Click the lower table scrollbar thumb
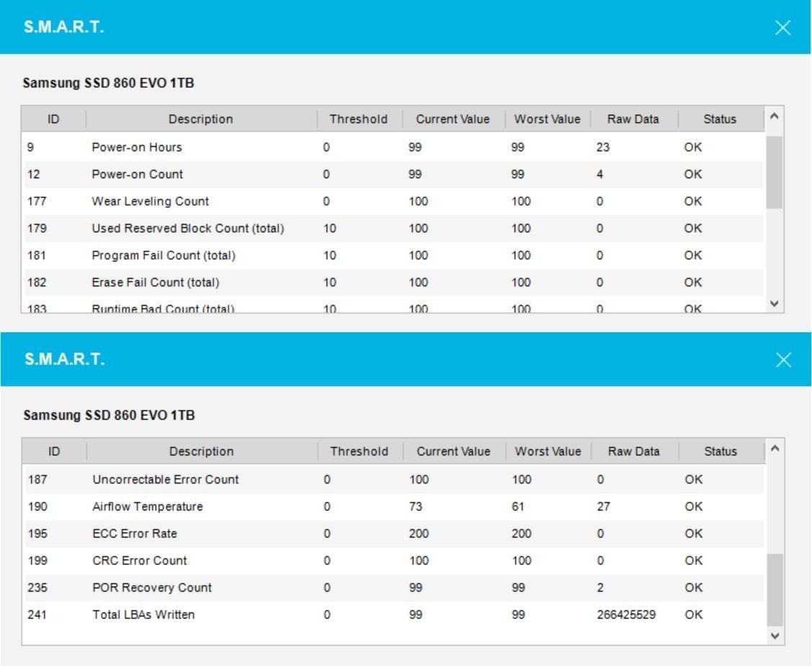 click(x=775, y=590)
